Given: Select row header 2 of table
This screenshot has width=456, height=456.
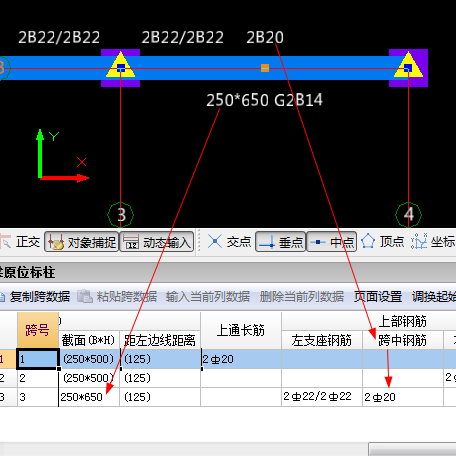Looking at the screenshot, I should (8, 378).
